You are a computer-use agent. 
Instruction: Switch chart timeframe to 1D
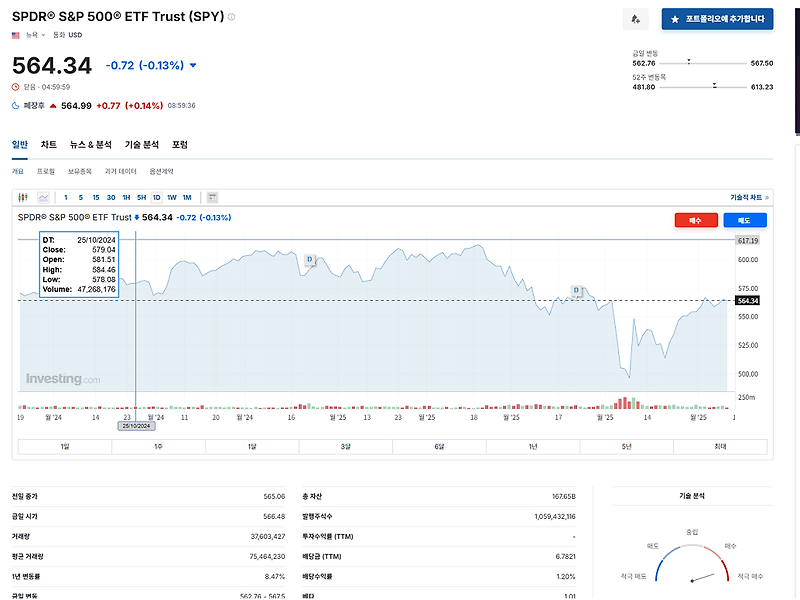156,196
